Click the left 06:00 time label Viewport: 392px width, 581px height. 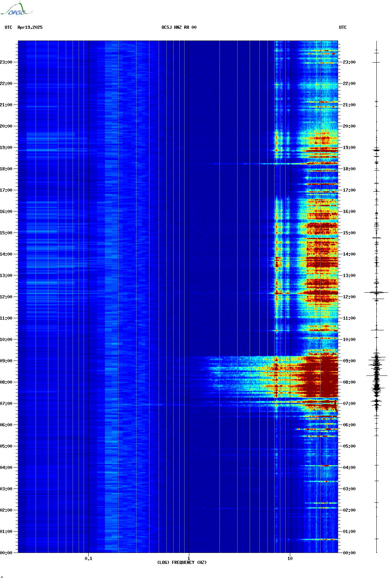(6, 425)
